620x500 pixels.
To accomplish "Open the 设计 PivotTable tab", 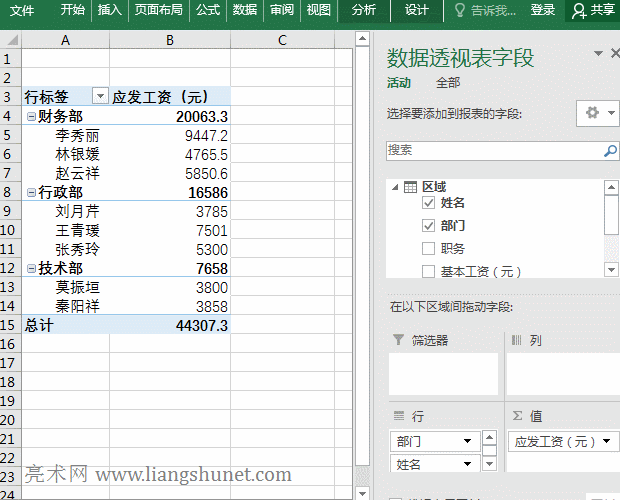I will pyautogui.click(x=417, y=9).
